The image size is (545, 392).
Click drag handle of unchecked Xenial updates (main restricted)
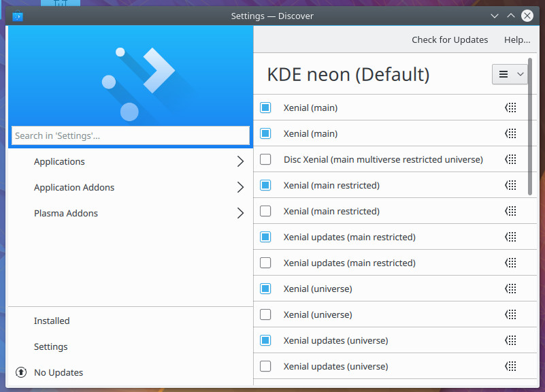[510, 263]
